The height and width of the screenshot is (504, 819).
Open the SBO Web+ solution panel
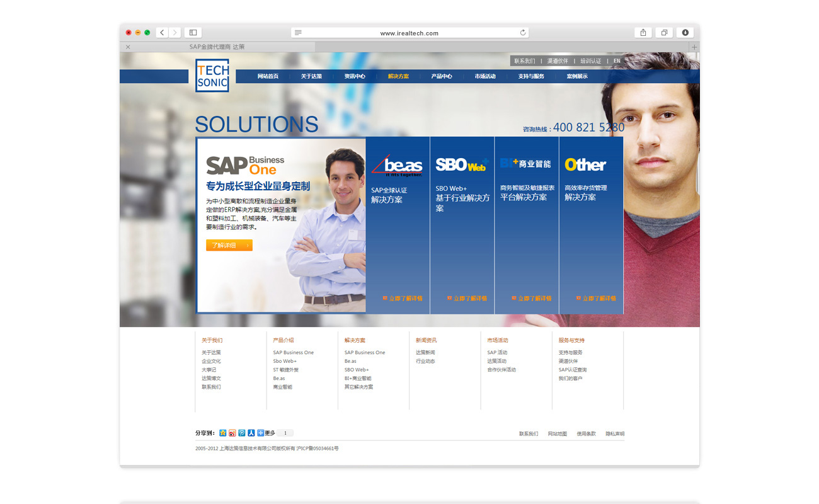pyautogui.click(x=462, y=226)
